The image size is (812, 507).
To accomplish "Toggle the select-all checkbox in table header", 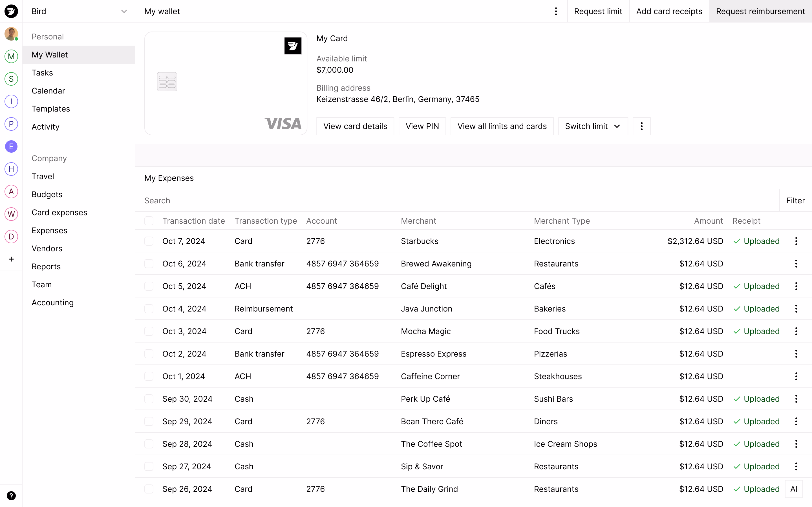I will [x=149, y=221].
